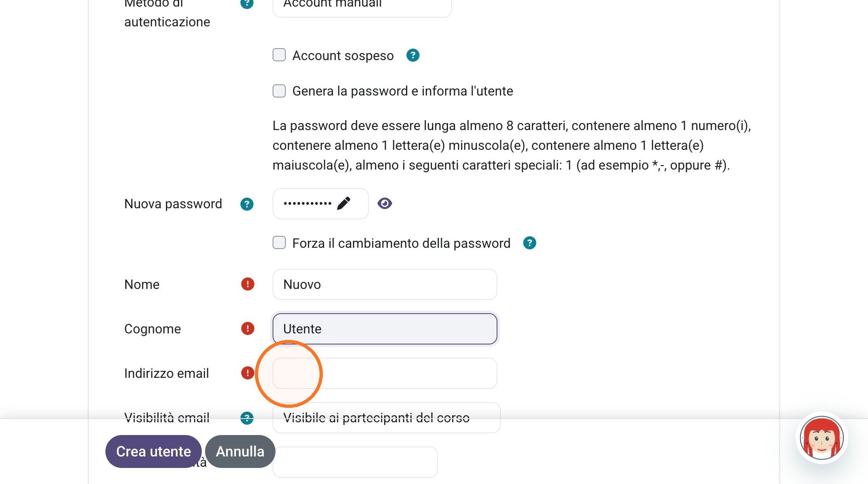Click the Annulla button
This screenshot has height=484, width=868.
pyautogui.click(x=240, y=451)
